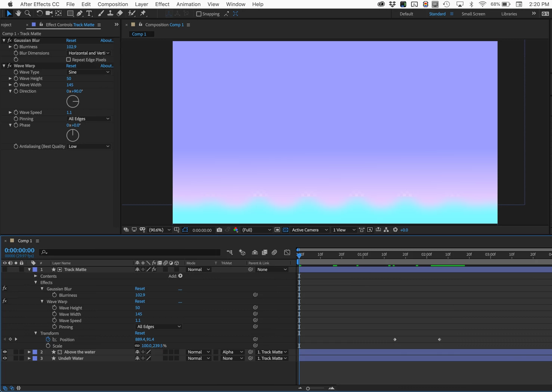Select the Eraser tool

tap(120, 13)
